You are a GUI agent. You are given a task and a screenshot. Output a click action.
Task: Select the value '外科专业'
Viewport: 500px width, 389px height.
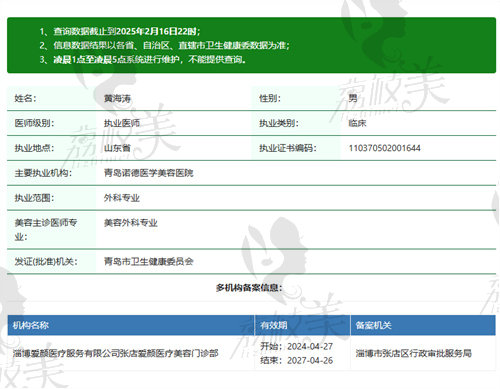[122, 198]
